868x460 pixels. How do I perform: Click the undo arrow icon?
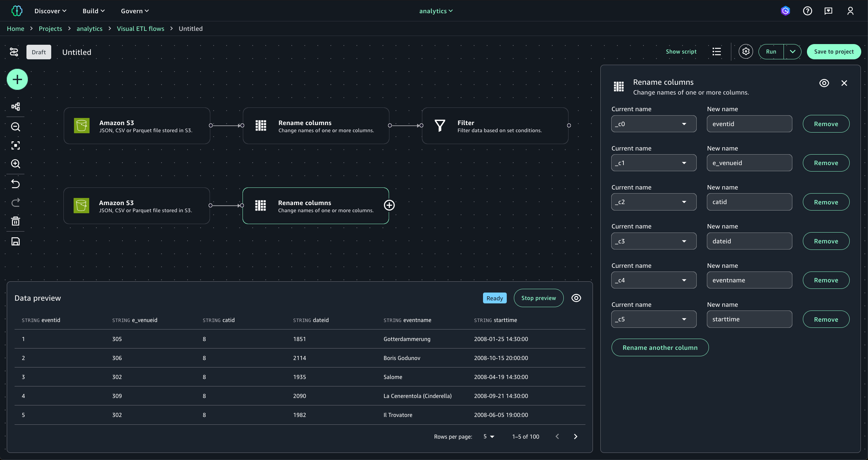tap(16, 184)
